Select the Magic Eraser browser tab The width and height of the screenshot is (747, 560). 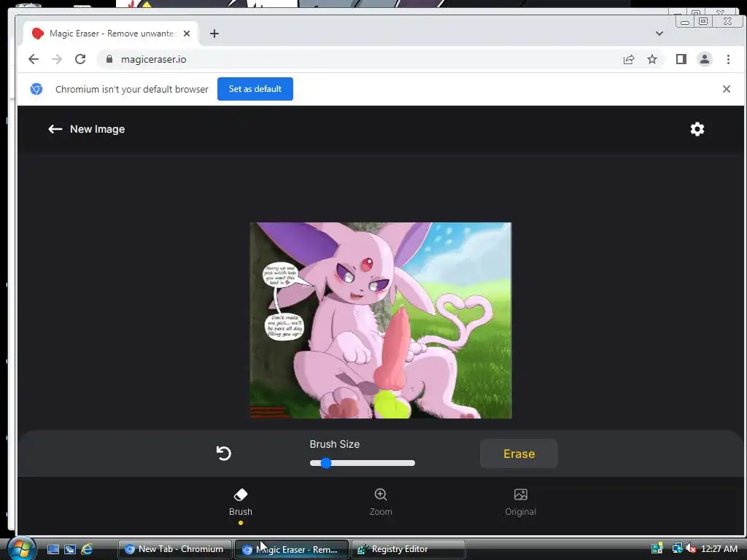pos(111,34)
